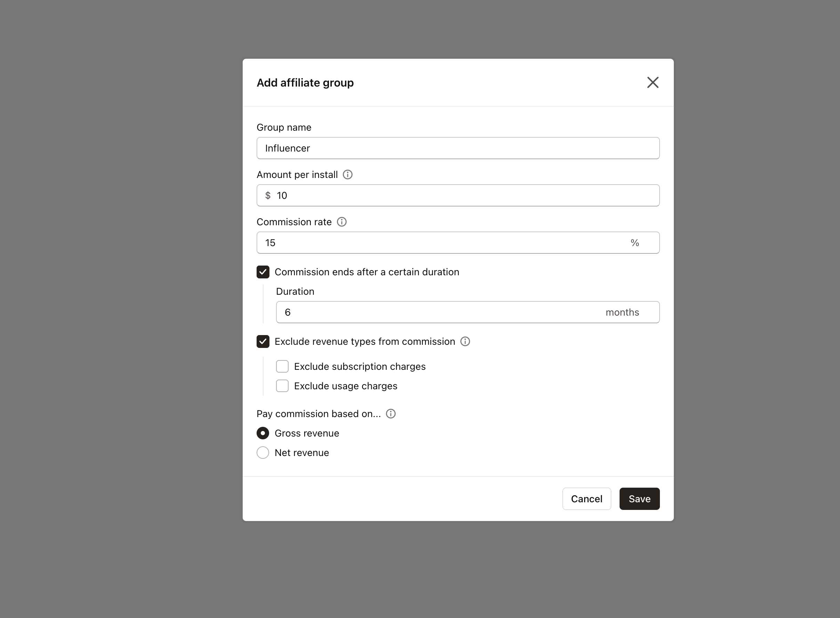This screenshot has width=840, height=618.
Task: Click the grey overlay outside the dialog
Action: 112,299
